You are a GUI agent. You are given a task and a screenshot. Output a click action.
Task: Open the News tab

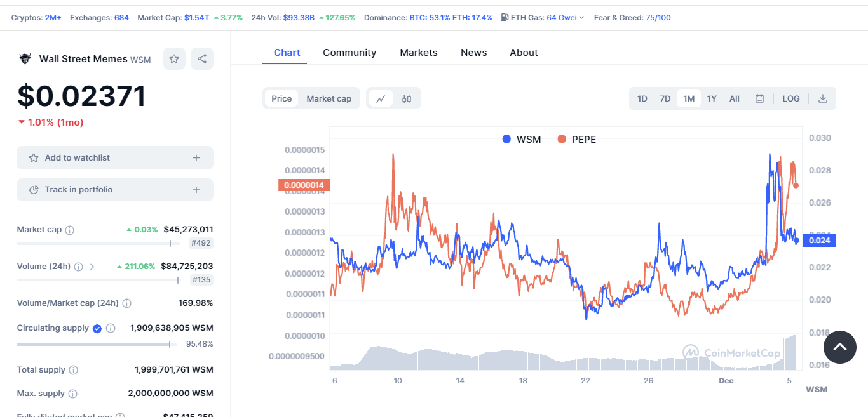[474, 53]
